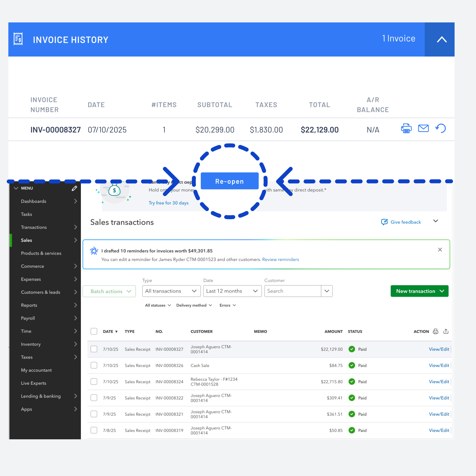
Task: Click the Review reminders link
Action: point(280,259)
